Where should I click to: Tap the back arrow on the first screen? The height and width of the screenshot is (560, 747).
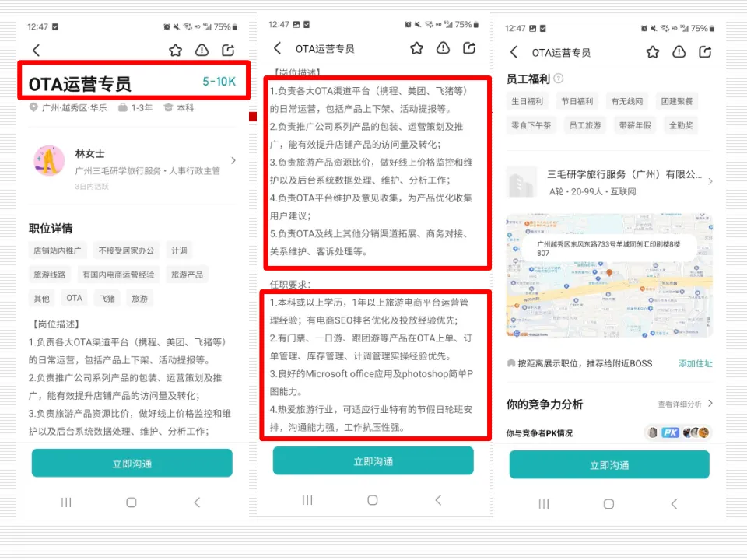(x=36, y=49)
